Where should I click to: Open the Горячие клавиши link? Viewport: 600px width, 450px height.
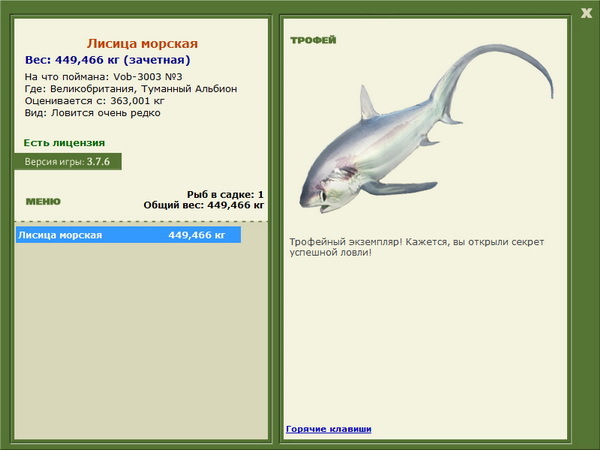click(329, 429)
